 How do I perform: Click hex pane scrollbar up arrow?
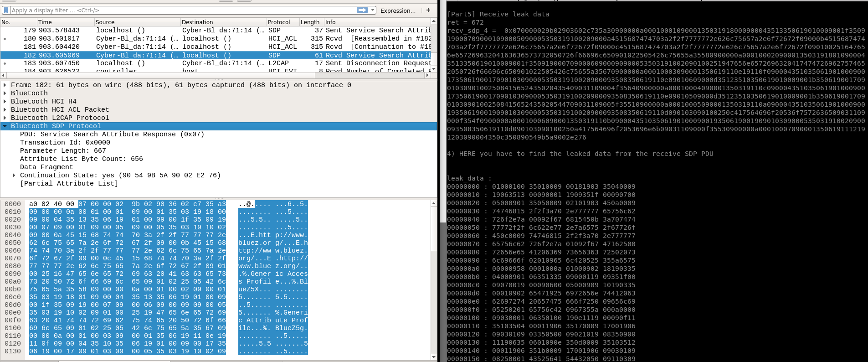point(434,203)
